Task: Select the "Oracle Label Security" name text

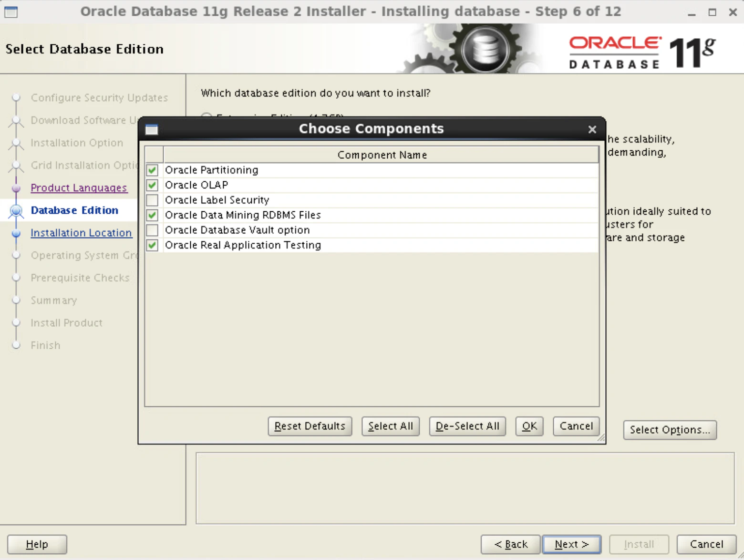Action: click(217, 200)
